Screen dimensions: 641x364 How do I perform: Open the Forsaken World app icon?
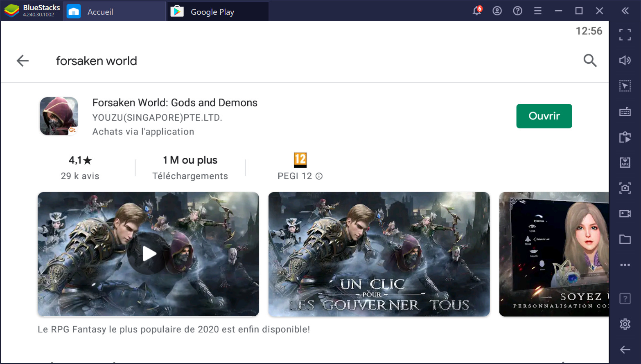click(59, 116)
